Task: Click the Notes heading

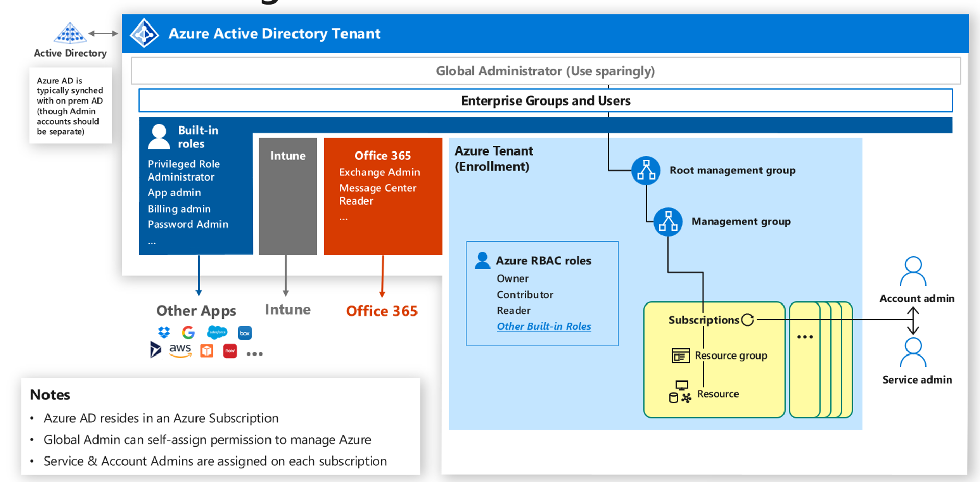Action: click(x=50, y=395)
